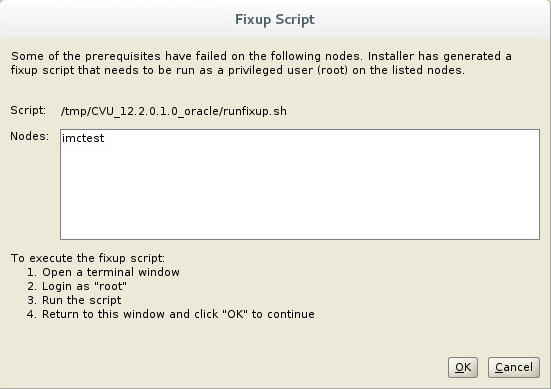The image size is (551, 389).
Task: Click "Some of the prerequisites have failed" line
Action: [261, 56]
